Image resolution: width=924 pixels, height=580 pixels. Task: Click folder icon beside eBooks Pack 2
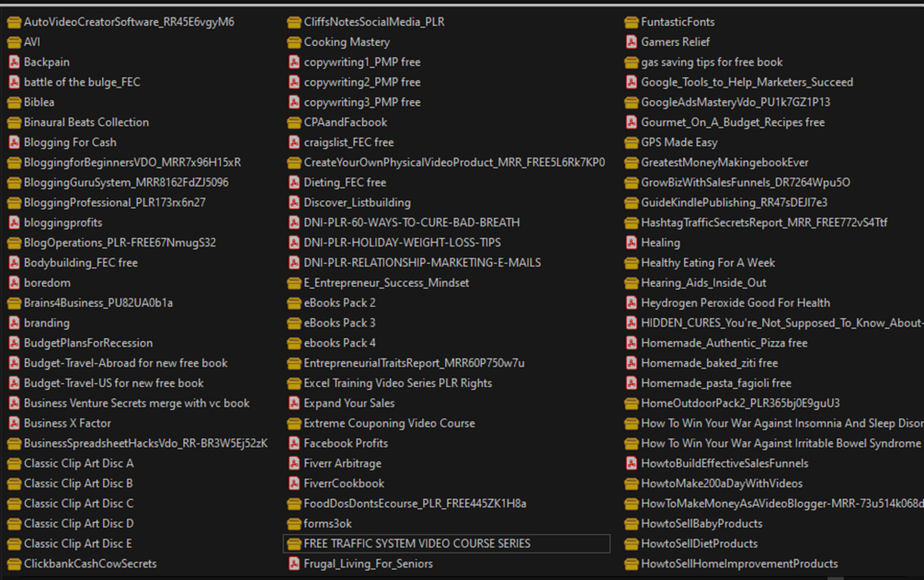click(x=294, y=303)
